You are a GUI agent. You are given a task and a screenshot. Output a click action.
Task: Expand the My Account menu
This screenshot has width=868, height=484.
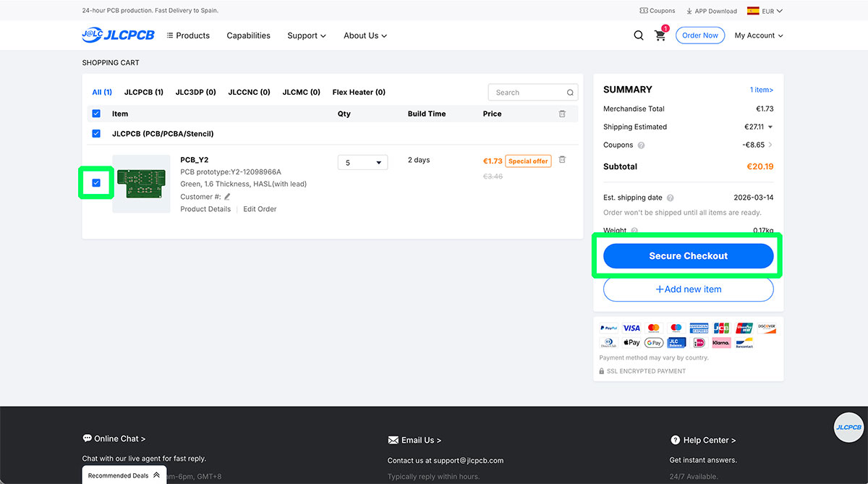tap(758, 35)
